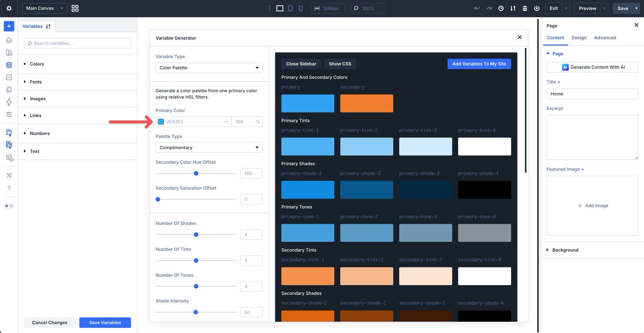Open the history clock icon
This screenshot has width=644, height=333.
(501, 8)
